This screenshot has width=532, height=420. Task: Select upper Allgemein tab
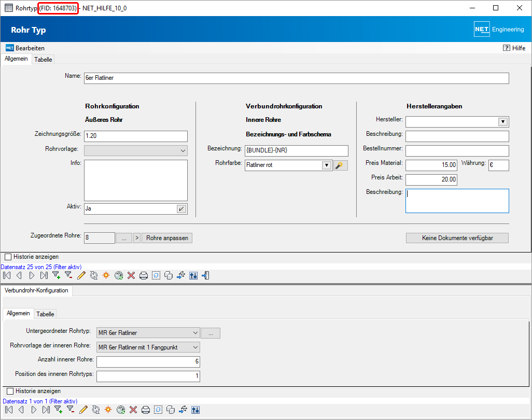point(16,59)
